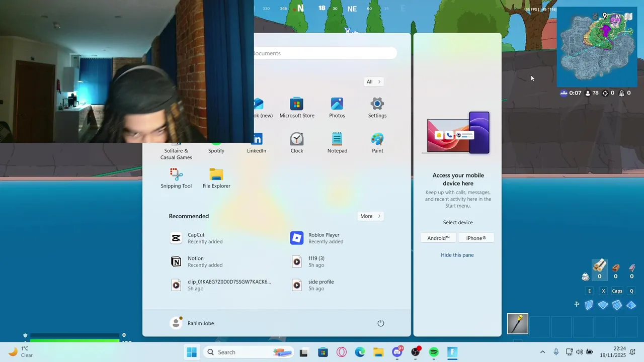Click the Windows Start button on taskbar
This screenshot has height=362, width=644.
(192, 352)
